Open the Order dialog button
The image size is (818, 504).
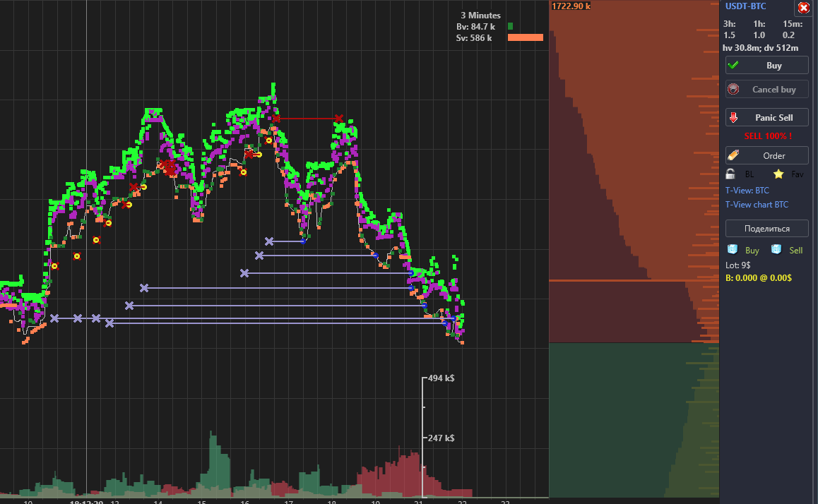767,155
